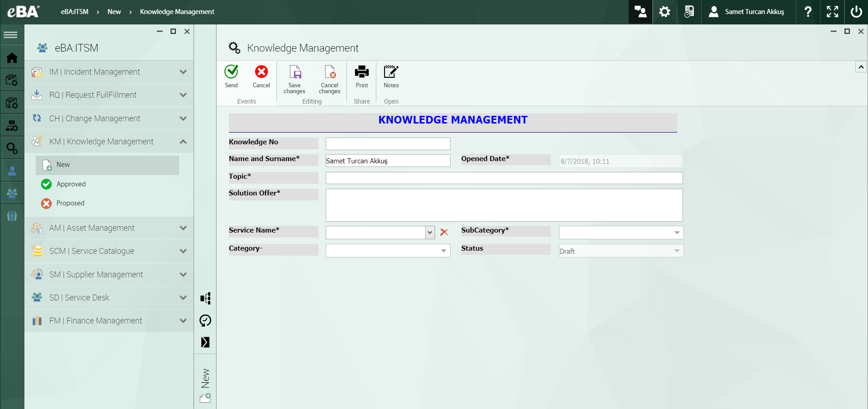Click the user delegation icon in the top bar
Screen dimensions: 868x409
[x=640, y=12]
